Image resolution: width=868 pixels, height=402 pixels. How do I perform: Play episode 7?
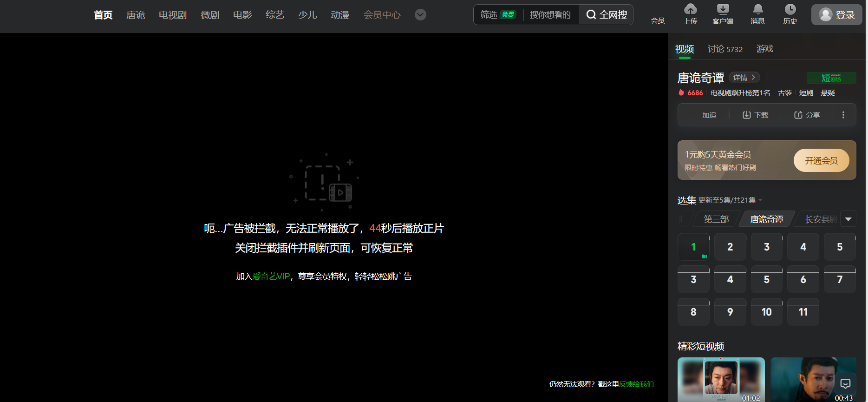[840, 279]
